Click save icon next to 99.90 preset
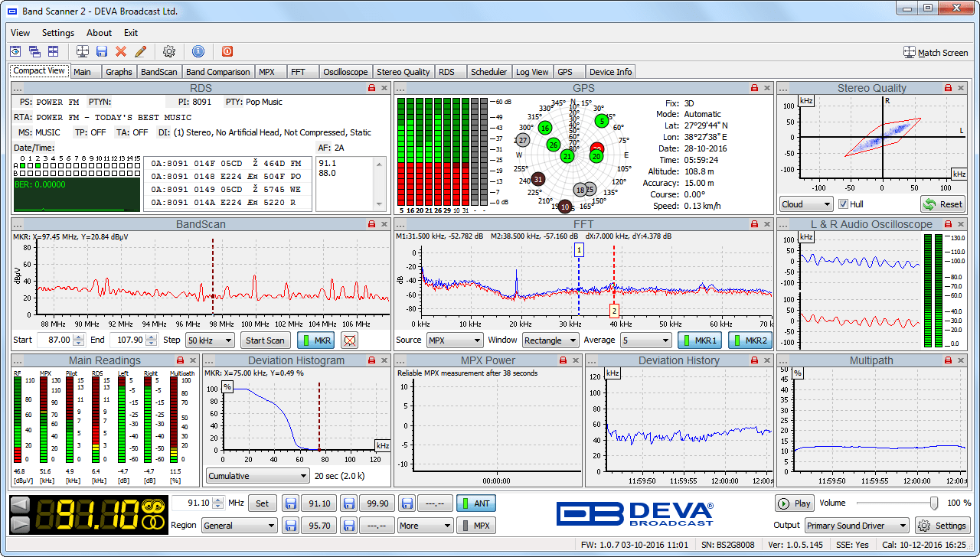Screen dimensions: 980x557 [x=349, y=503]
